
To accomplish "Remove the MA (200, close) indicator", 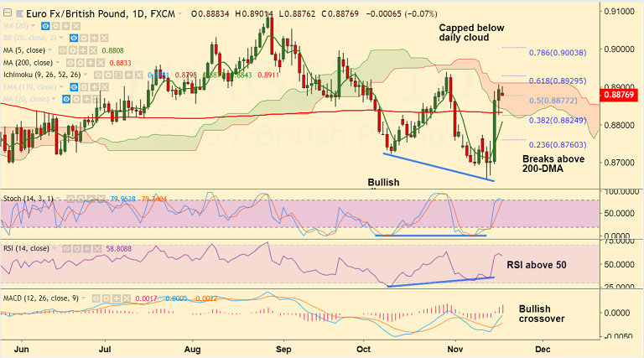I will [x=101, y=63].
